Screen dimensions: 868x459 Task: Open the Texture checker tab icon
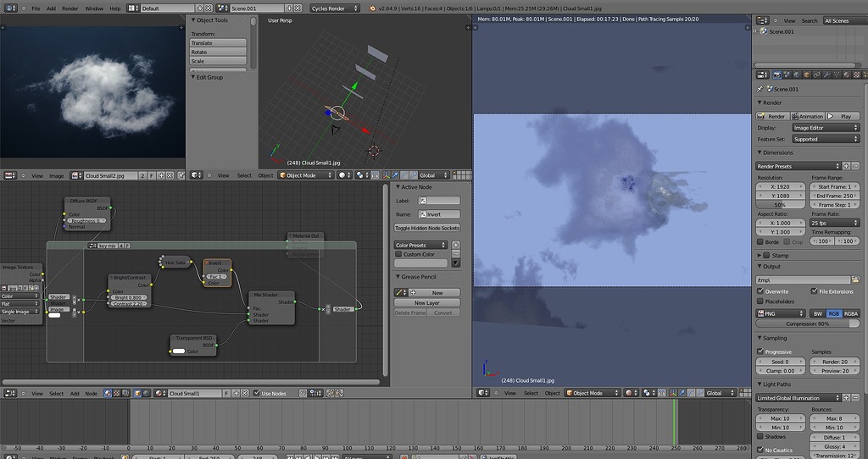click(x=857, y=75)
